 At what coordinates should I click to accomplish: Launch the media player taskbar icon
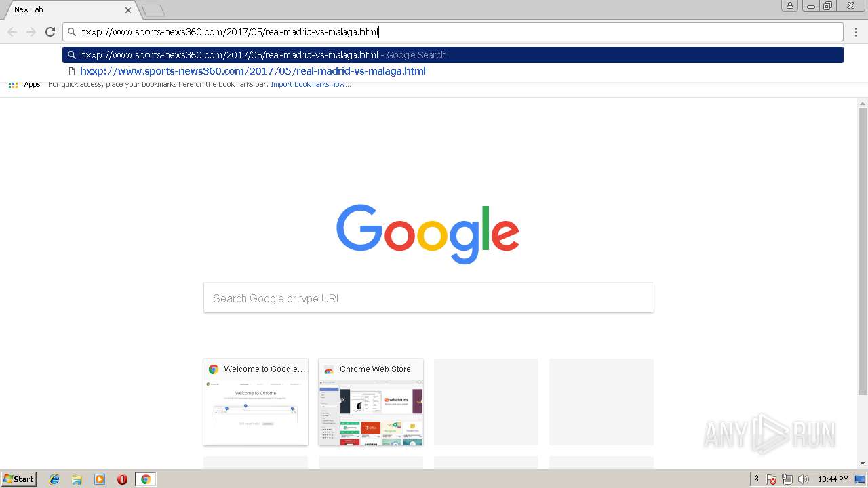pyautogui.click(x=100, y=479)
